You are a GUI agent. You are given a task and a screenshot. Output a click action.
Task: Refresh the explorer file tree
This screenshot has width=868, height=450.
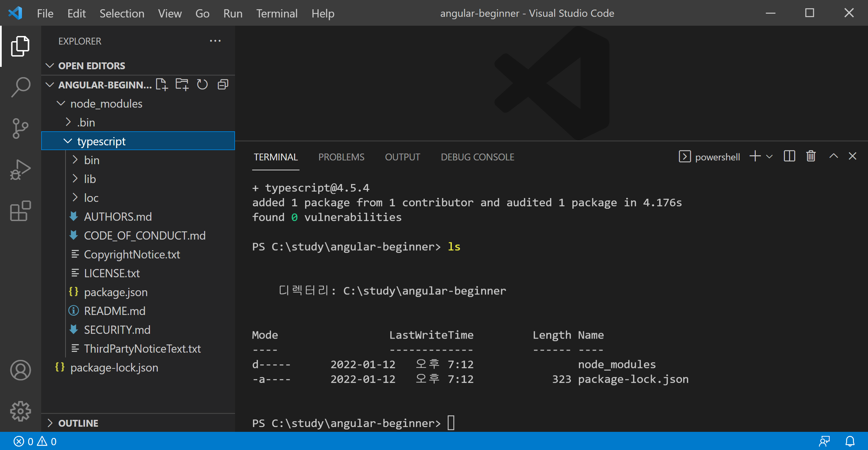(x=202, y=84)
